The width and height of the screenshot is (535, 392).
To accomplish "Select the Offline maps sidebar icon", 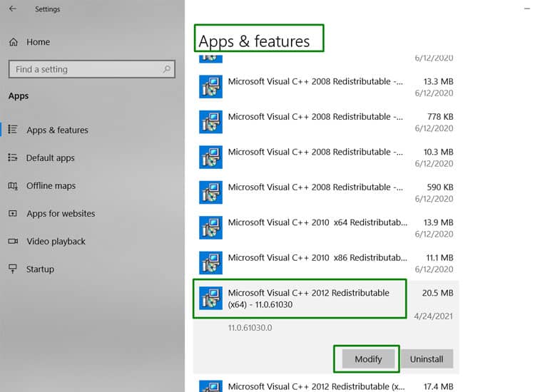I will 13,186.
